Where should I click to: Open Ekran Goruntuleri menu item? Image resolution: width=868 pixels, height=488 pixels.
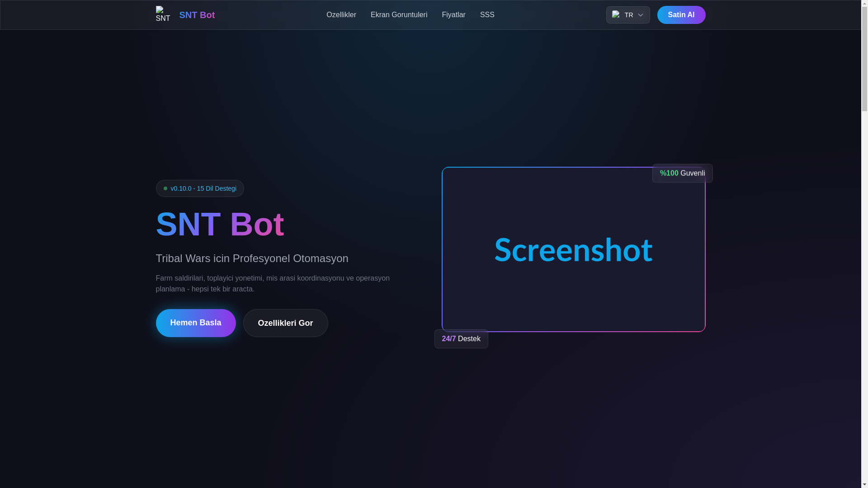point(399,15)
